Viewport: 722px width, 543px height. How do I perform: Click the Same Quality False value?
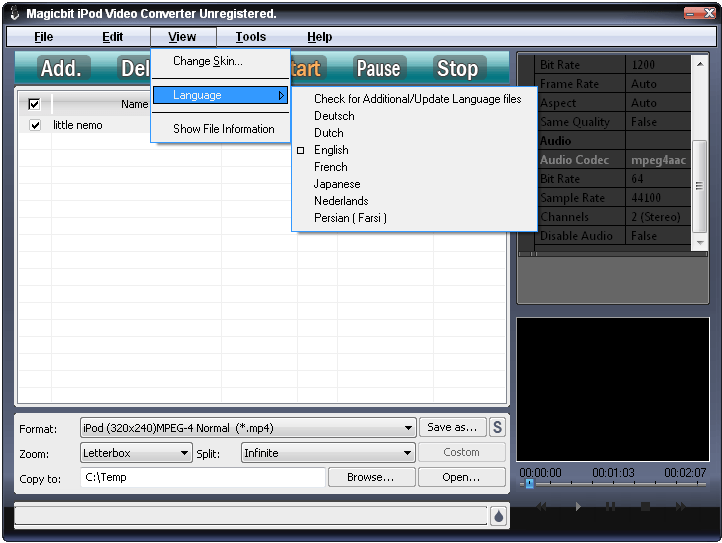(x=658, y=122)
